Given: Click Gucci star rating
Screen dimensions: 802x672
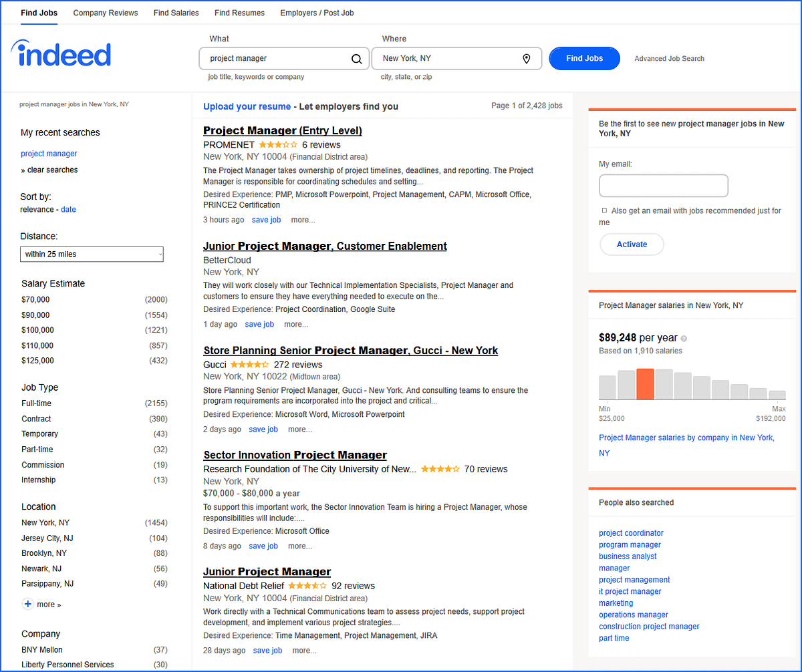Looking at the screenshot, I should point(249,365).
